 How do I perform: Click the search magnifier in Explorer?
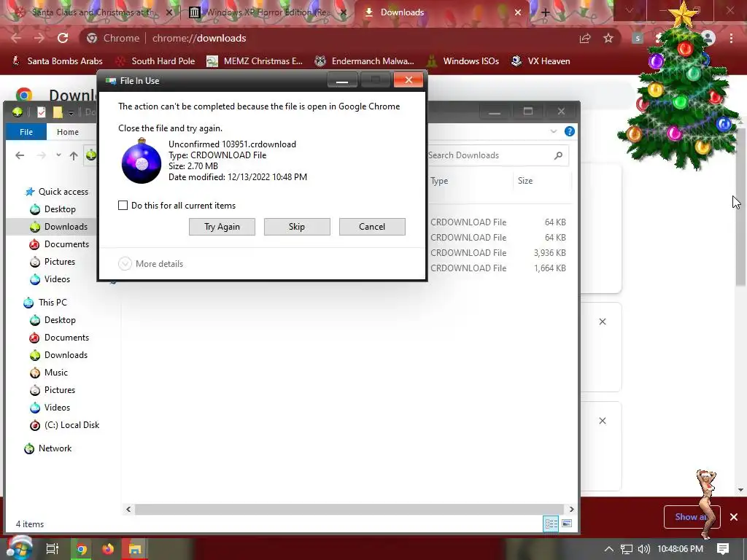tap(558, 155)
